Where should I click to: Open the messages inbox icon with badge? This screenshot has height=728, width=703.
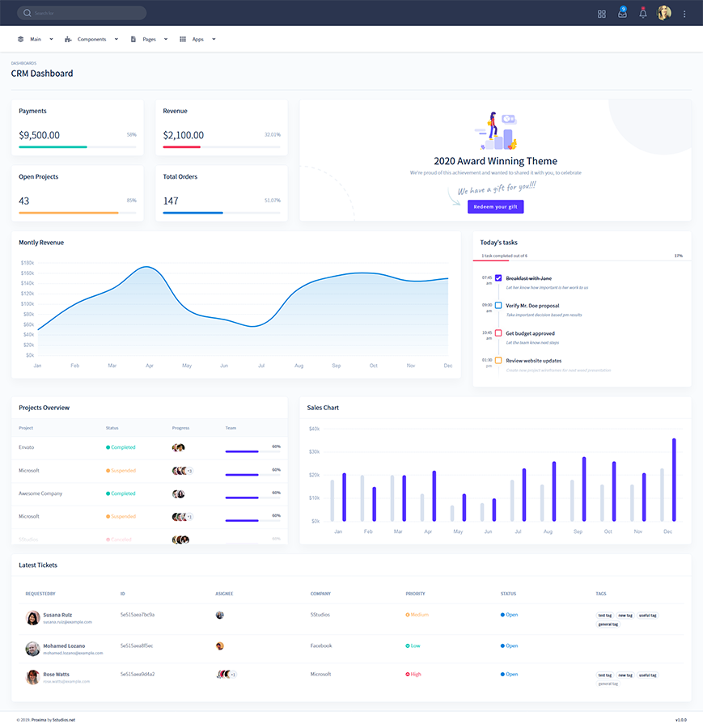pos(622,13)
